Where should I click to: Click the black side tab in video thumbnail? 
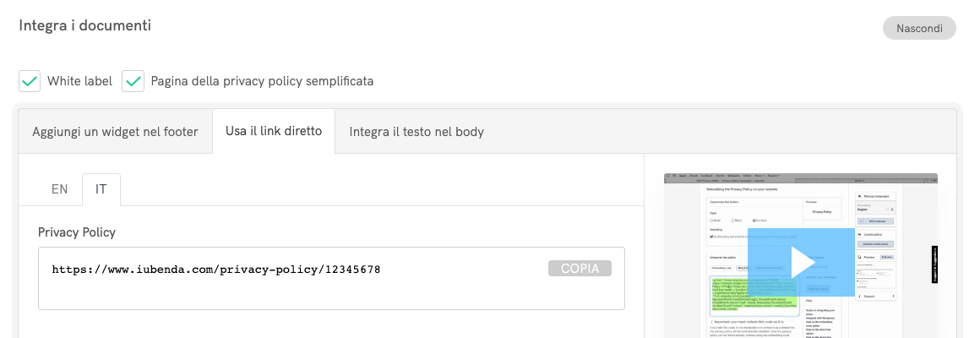click(x=934, y=264)
